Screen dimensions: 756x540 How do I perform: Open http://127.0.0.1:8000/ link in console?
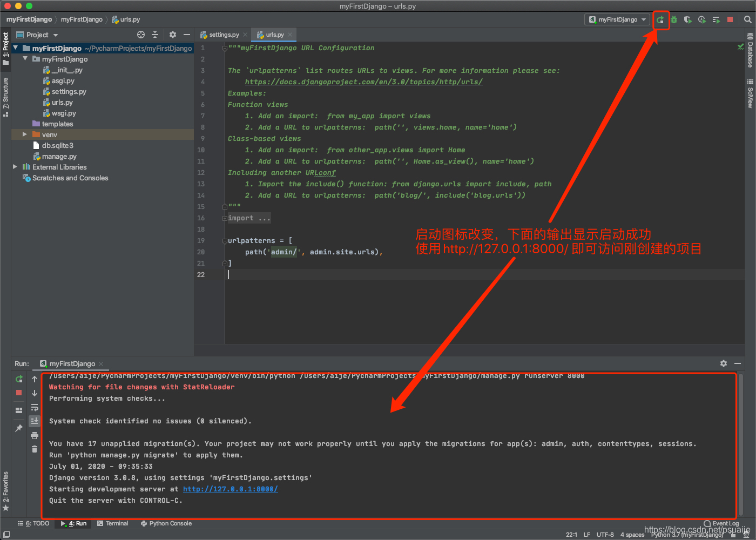coord(231,489)
